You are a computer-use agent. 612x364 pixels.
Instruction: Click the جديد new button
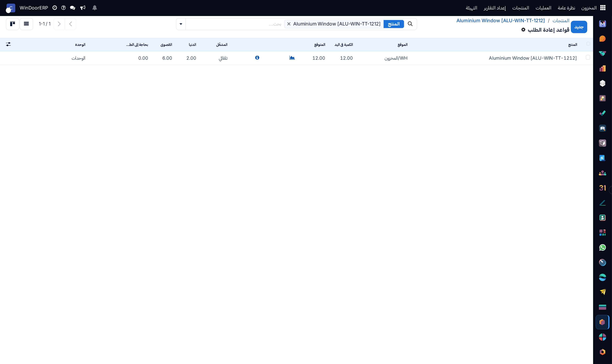(x=579, y=27)
